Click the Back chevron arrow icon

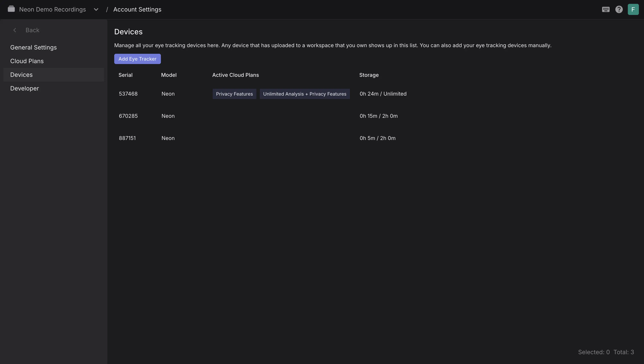point(15,30)
